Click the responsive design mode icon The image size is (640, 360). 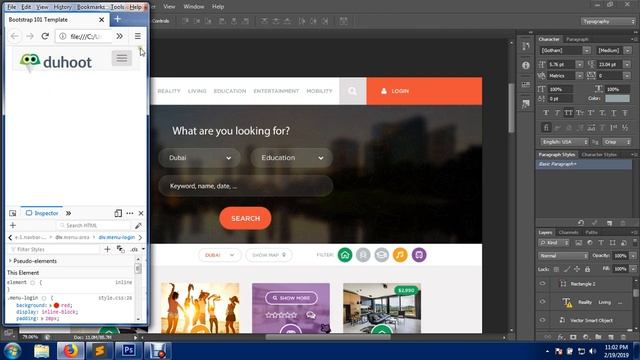(x=118, y=213)
